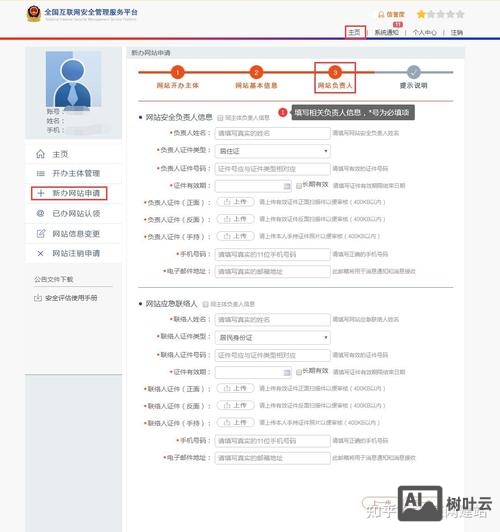Viewport: 500px width, 532px height.
Task: Open 个人中心 in the top navigation
Action: [424, 32]
